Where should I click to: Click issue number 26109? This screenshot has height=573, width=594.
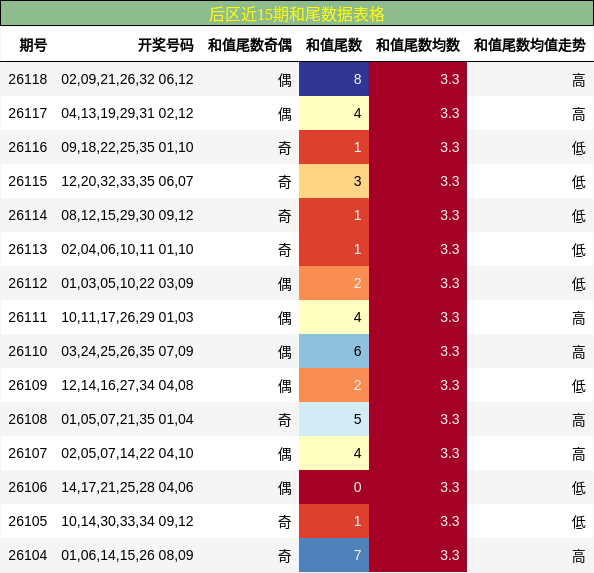(28, 385)
